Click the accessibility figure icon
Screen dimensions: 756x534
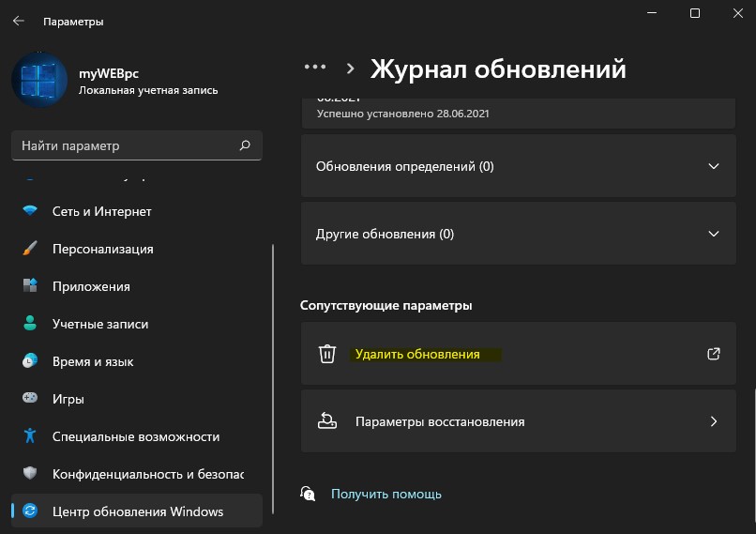pyautogui.click(x=30, y=435)
